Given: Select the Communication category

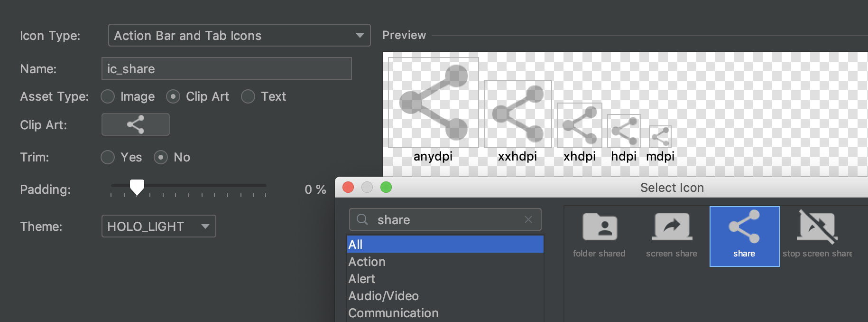Looking at the screenshot, I should point(445,313).
